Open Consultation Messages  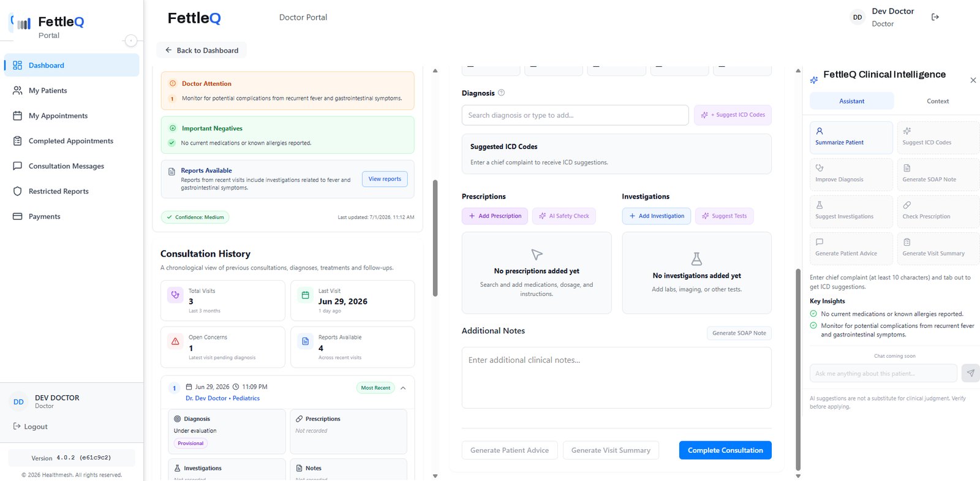coord(72,165)
